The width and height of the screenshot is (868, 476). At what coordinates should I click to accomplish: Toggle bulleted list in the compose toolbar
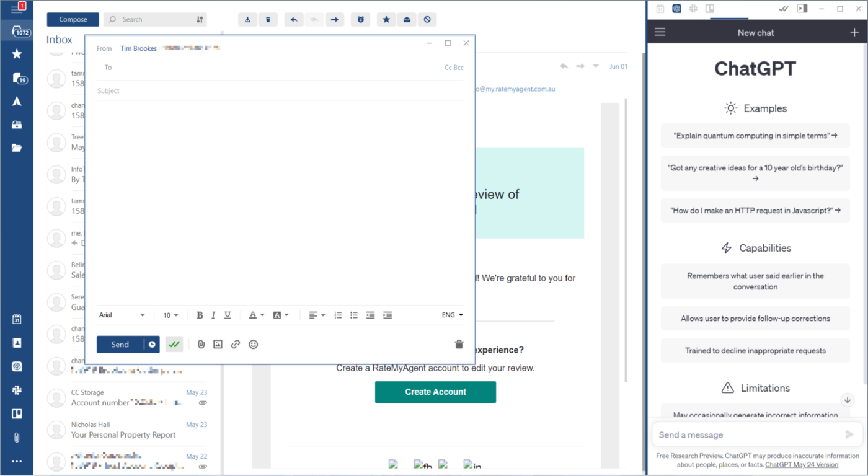[354, 315]
